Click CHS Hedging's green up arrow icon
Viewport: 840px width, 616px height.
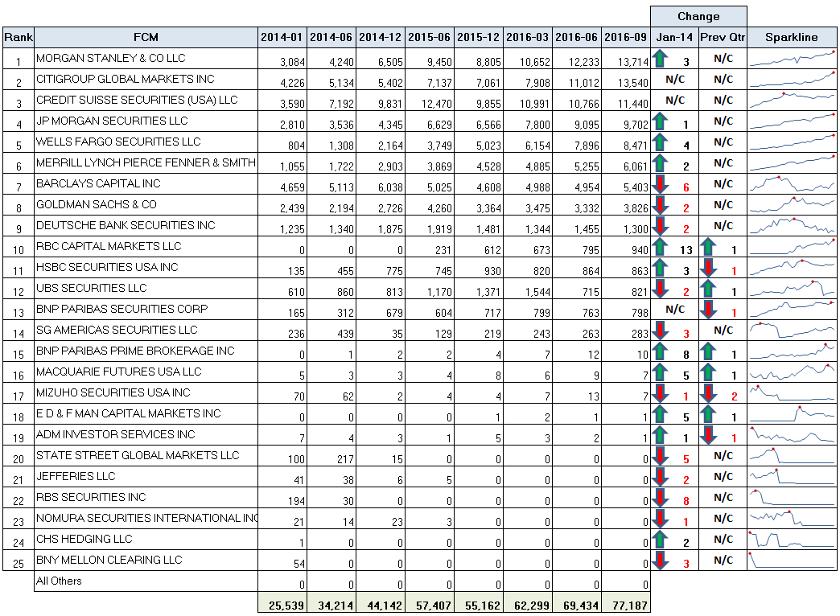pos(660,539)
